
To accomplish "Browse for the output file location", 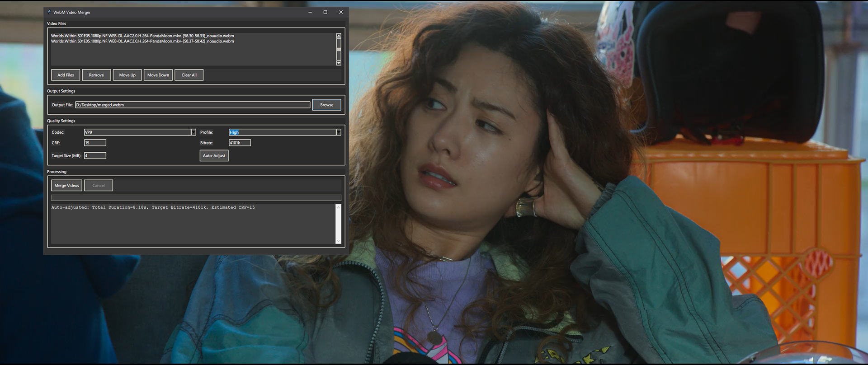I will pos(327,105).
